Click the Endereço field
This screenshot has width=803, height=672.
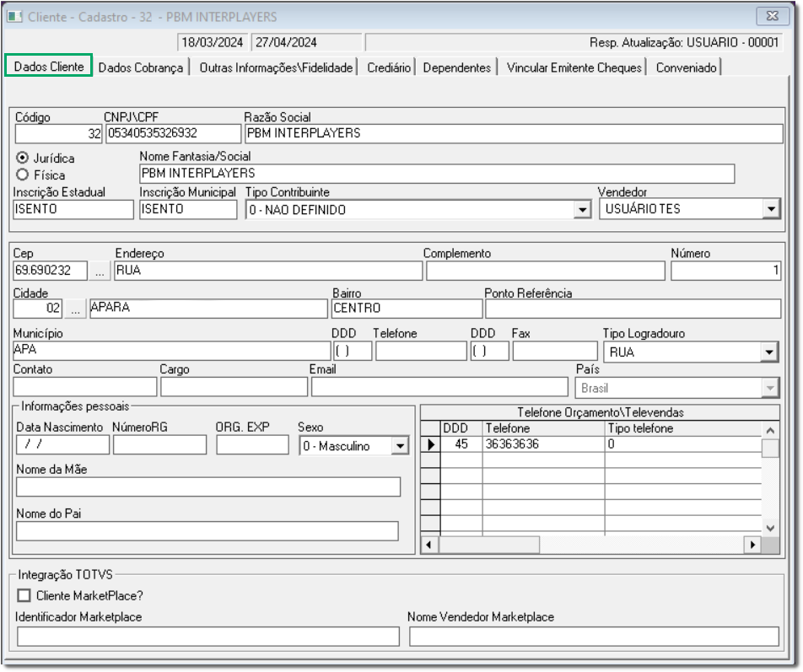(x=268, y=270)
